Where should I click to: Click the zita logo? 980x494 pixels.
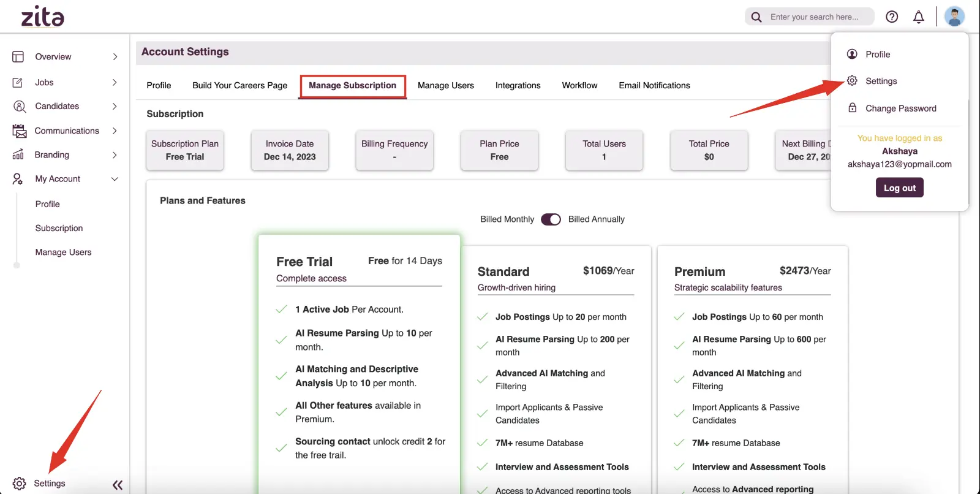coord(42,17)
